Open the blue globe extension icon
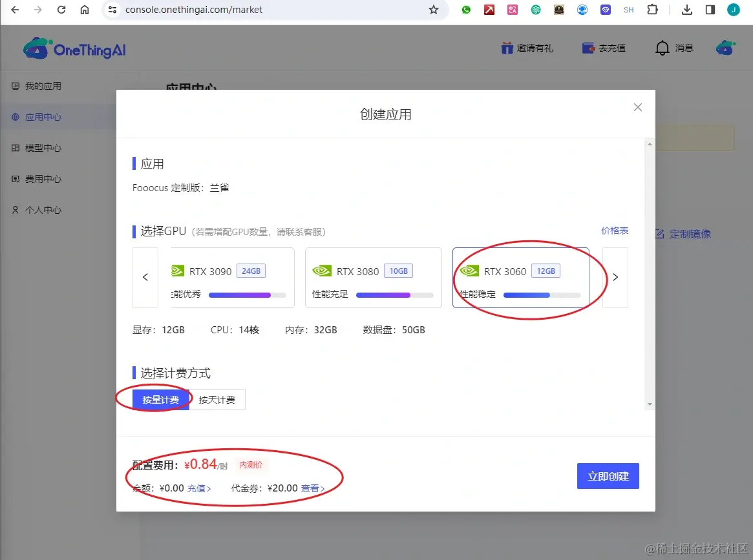753x560 pixels. click(x=582, y=10)
